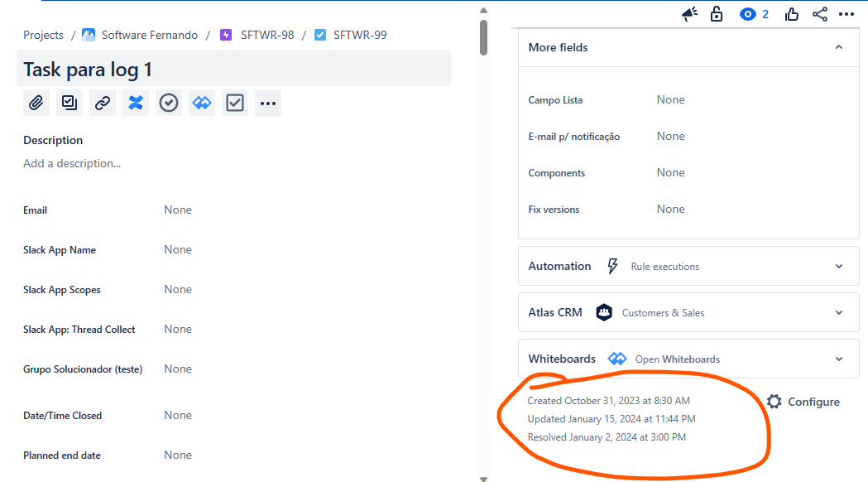Collapse the More fields section
This screenshot has height=482, width=868.
coord(839,47)
